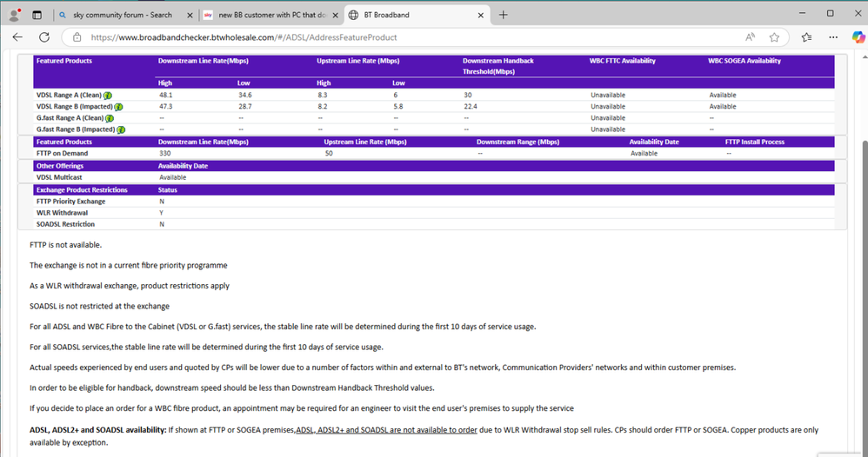Open a new tab with plus button

pos(504,15)
